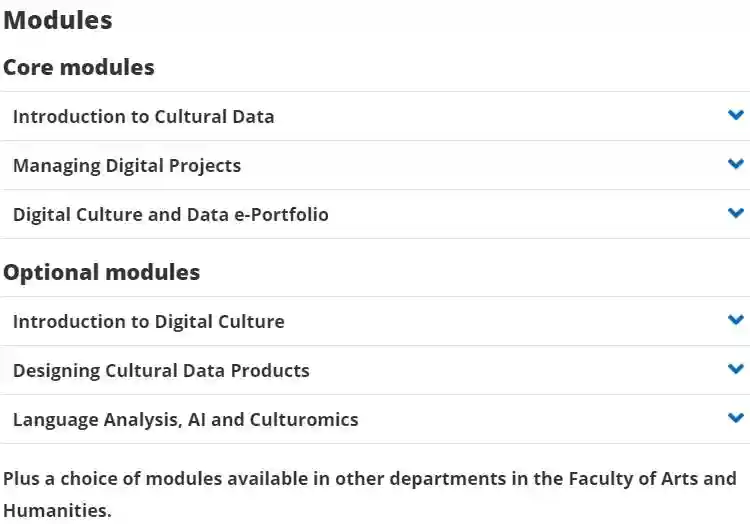Open Language Analysis, AI and Culturomics label
The image size is (750, 524).
(x=185, y=419)
